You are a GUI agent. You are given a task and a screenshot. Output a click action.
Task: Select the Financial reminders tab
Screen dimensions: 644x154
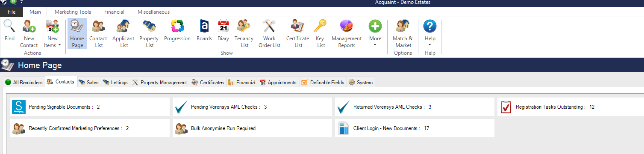(x=242, y=83)
